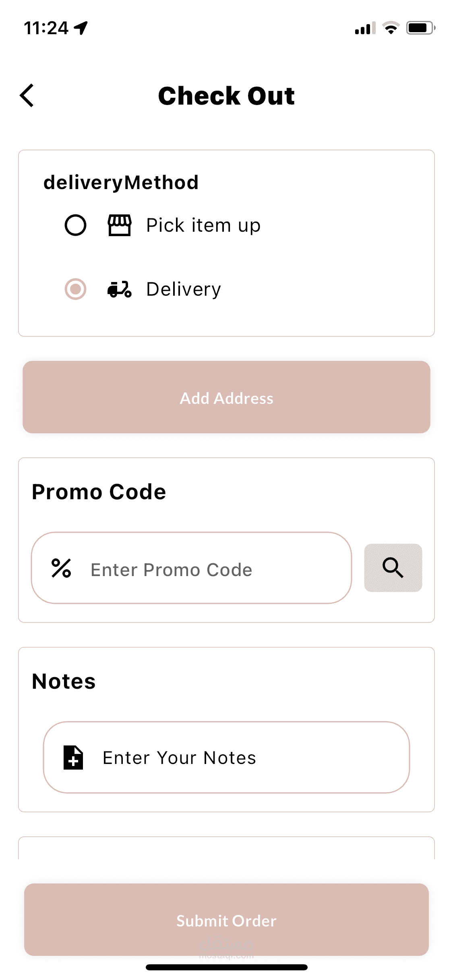Select the Delivery radio button
Image resolution: width=453 pixels, height=980 pixels.
point(75,289)
